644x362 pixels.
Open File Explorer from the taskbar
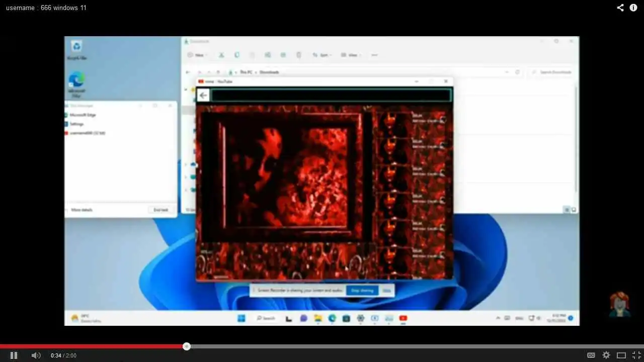tap(318, 318)
